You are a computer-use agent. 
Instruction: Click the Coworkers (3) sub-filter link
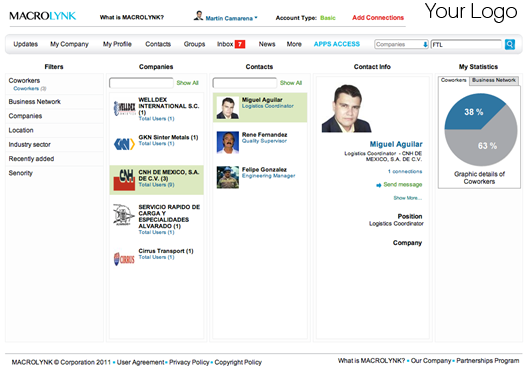tap(30, 89)
